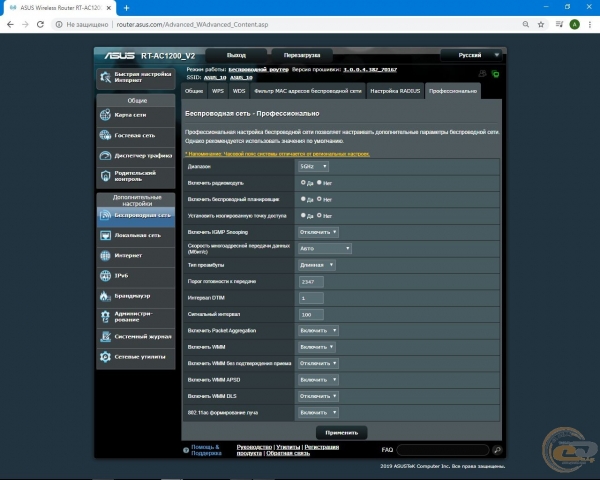Go back in browser history
Image resolution: width=600 pixels, height=480 pixels.
point(10,24)
